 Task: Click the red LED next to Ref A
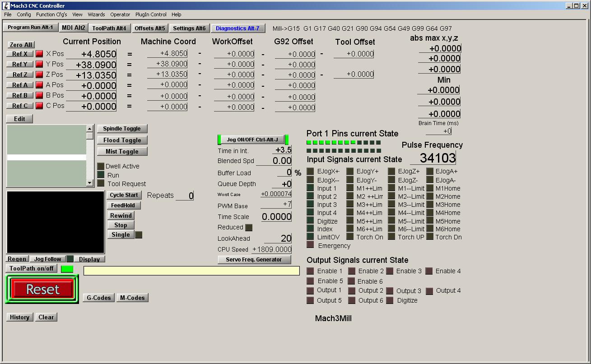[x=39, y=85]
